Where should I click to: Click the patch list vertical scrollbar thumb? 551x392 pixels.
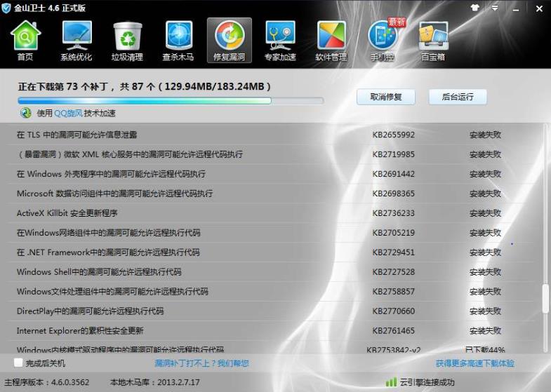click(545, 298)
